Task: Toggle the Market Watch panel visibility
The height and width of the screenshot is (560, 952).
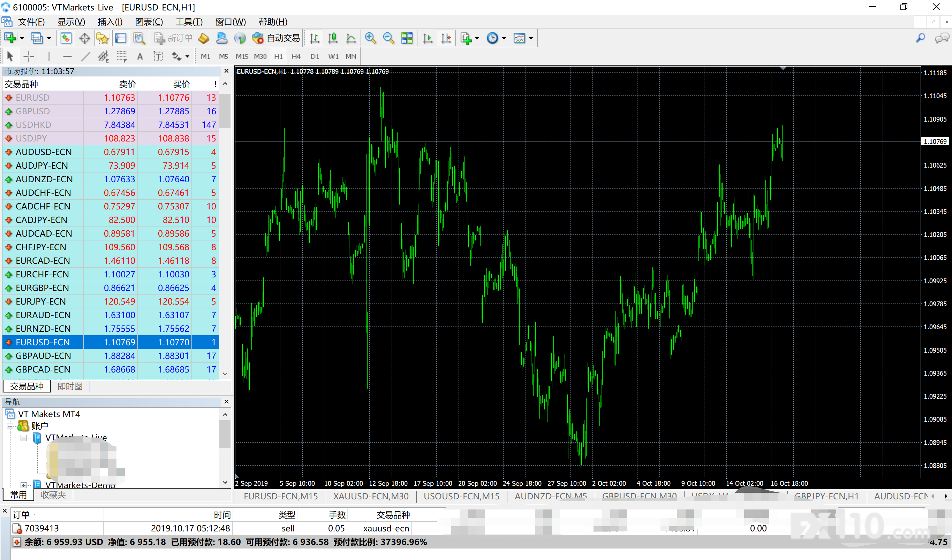Action: (66, 38)
